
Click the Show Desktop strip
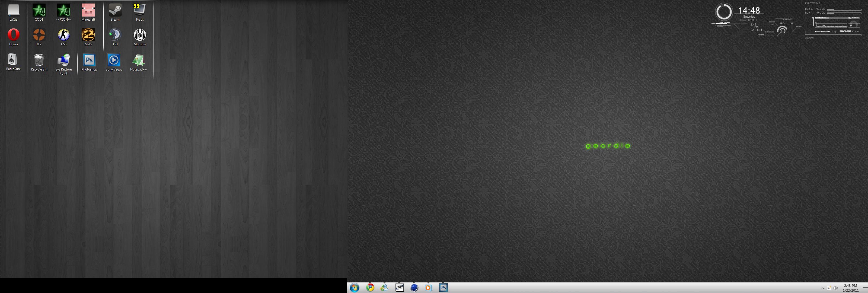point(865,288)
